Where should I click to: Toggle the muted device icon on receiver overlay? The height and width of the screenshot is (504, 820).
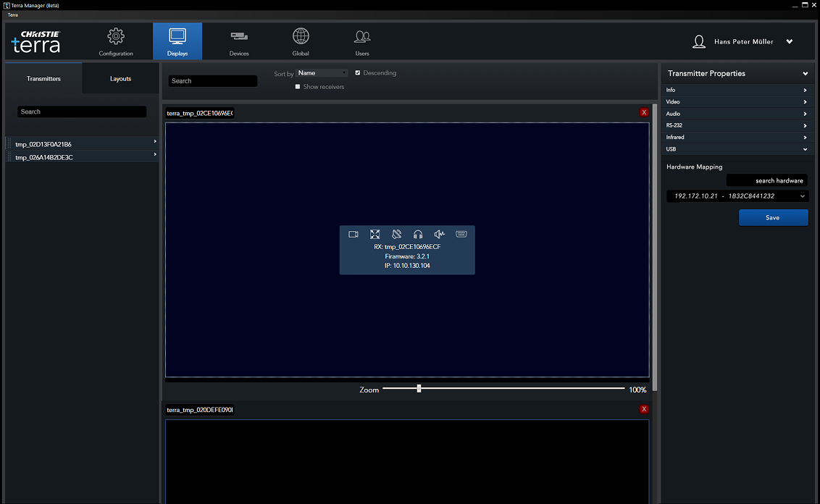(x=396, y=233)
